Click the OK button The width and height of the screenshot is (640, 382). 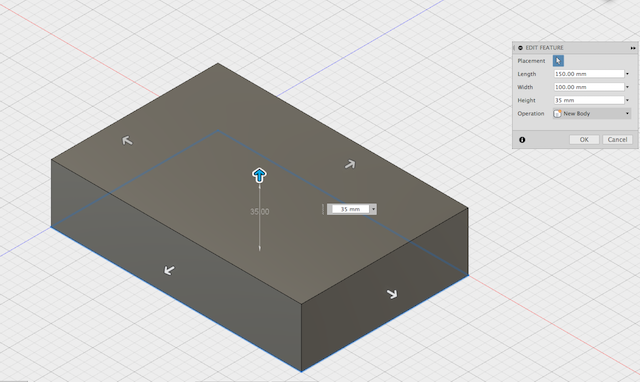[584, 140]
